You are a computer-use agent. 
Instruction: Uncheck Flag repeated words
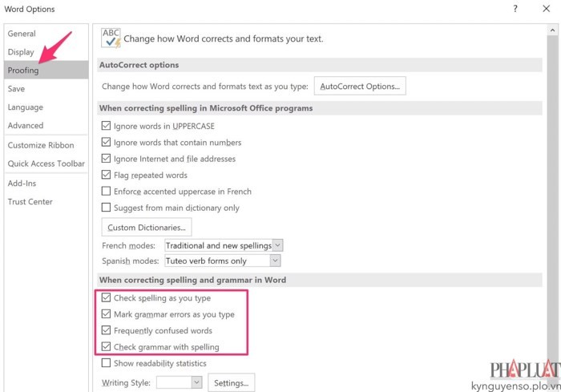pyautogui.click(x=106, y=175)
